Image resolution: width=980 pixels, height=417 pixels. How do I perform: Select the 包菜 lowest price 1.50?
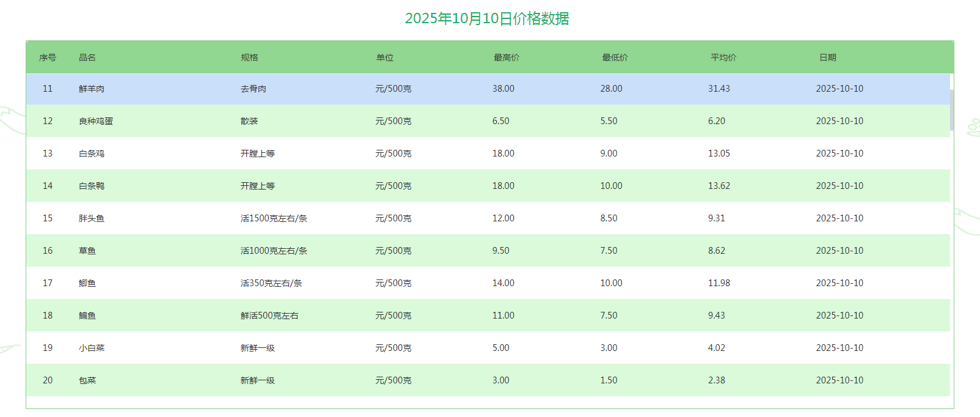tap(609, 380)
